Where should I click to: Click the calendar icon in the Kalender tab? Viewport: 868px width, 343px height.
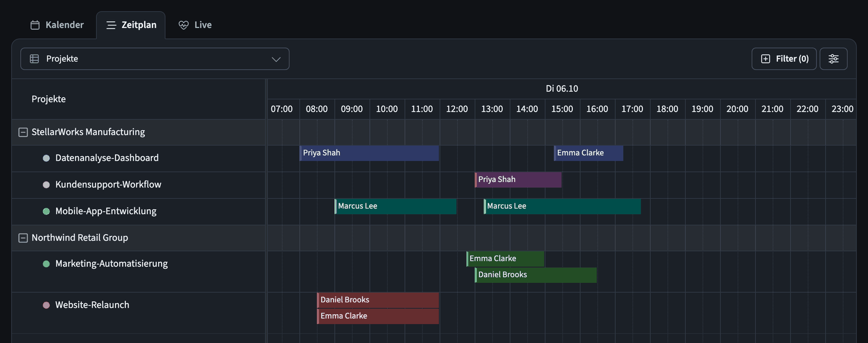coord(35,25)
